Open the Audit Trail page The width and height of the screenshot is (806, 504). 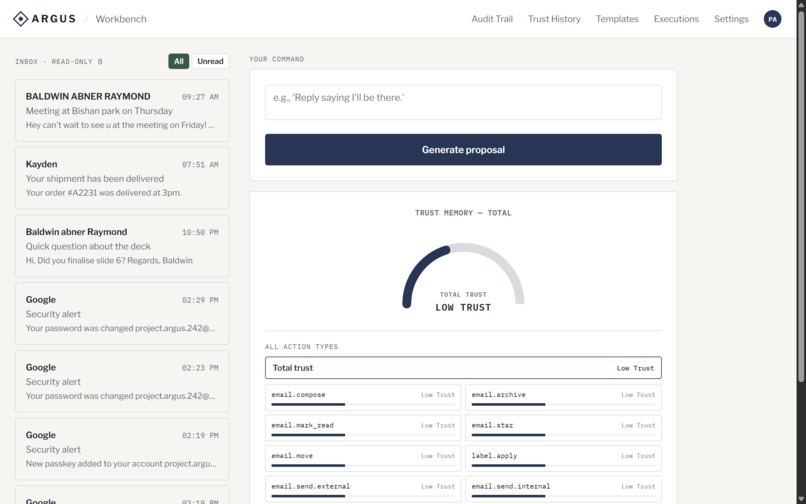(492, 19)
